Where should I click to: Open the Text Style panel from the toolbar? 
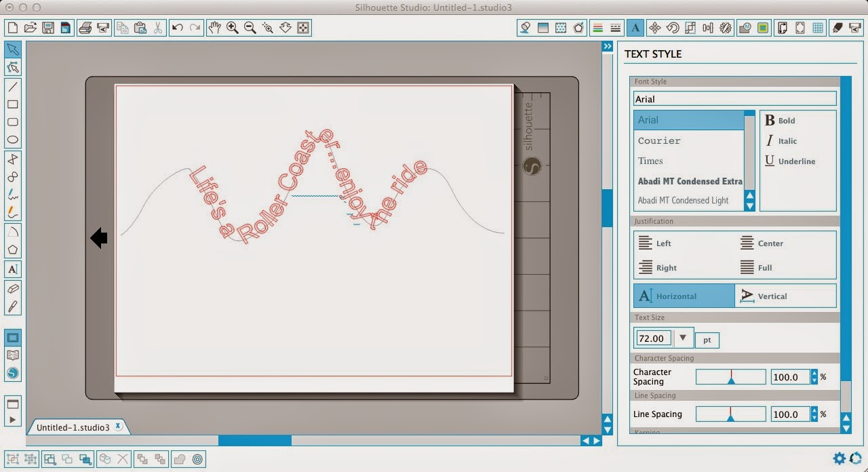[635, 27]
